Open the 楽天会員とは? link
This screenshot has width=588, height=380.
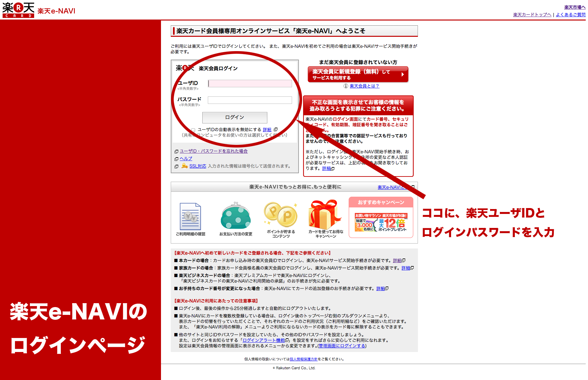point(364,86)
